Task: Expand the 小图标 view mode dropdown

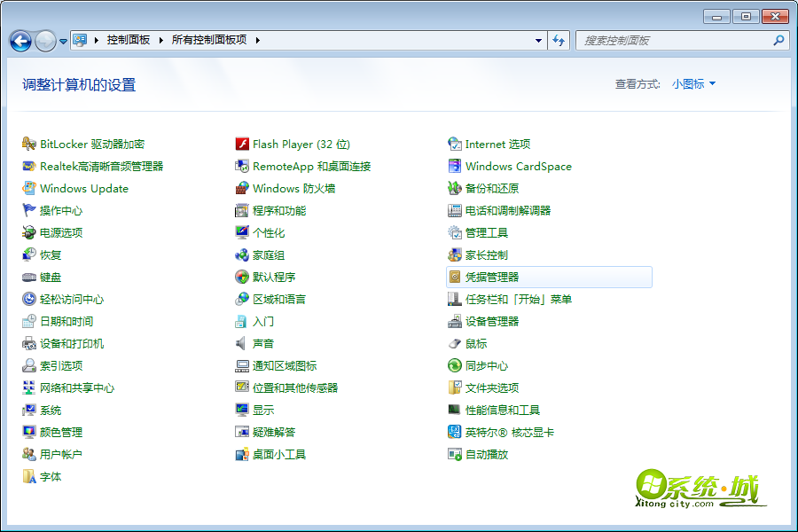Action: pyautogui.click(x=693, y=83)
